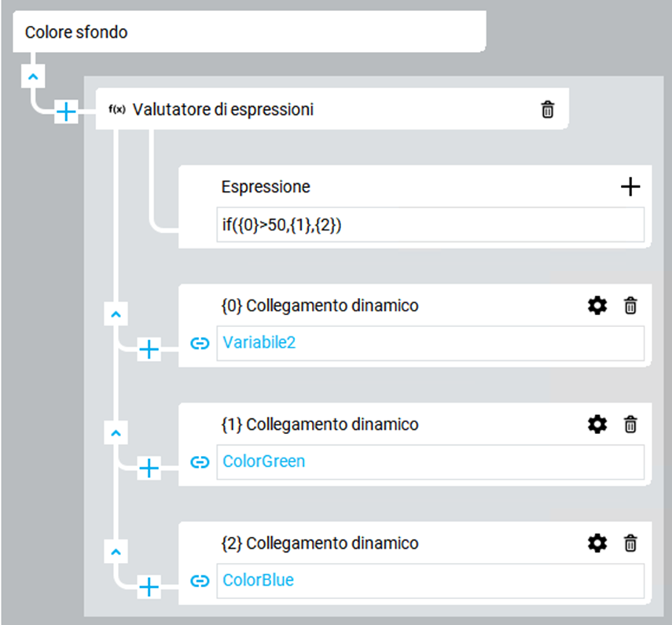This screenshot has height=625, width=672.
Task: Delete the {1} Collegamento dinamico entry
Action: click(x=630, y=425)
